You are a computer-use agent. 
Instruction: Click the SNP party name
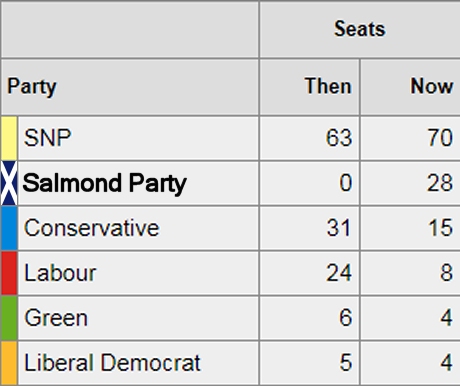(x=48, y=138)
